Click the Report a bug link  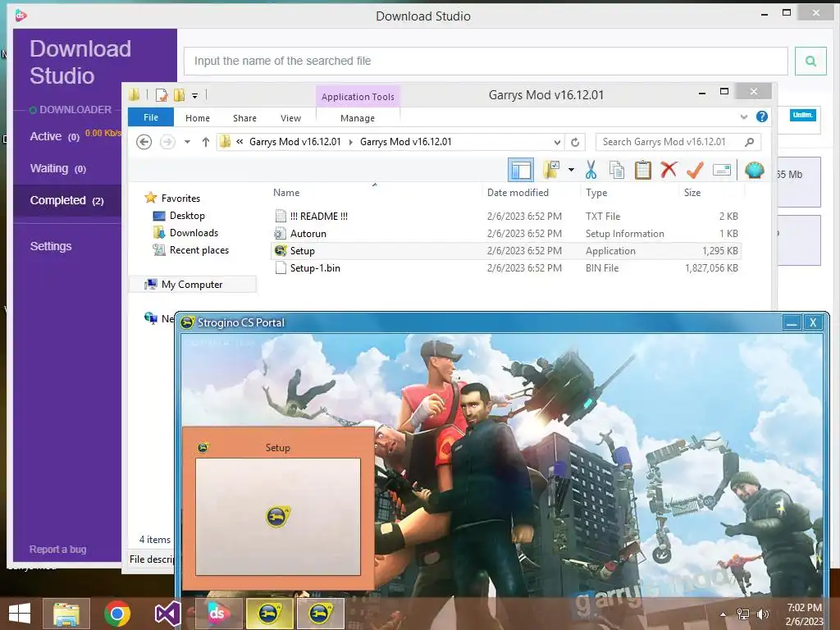pos(57,549)
